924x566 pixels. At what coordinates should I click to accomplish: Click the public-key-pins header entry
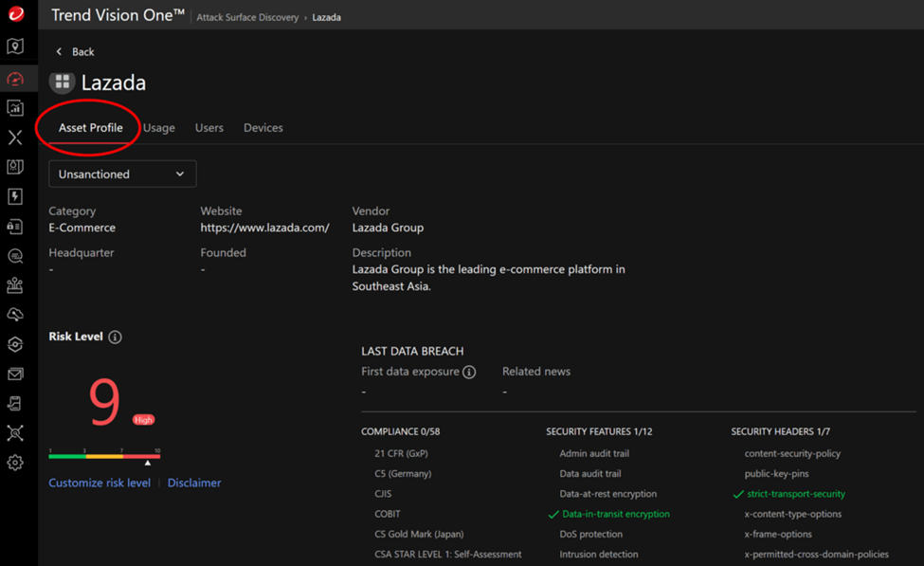coord(777,474)
